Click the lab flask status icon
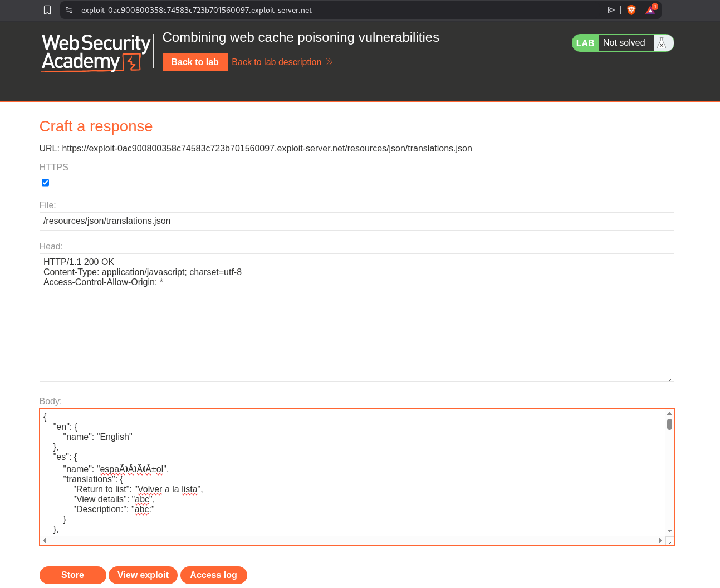The height and width of the screenshot is (588, 720). click(662, 43)
